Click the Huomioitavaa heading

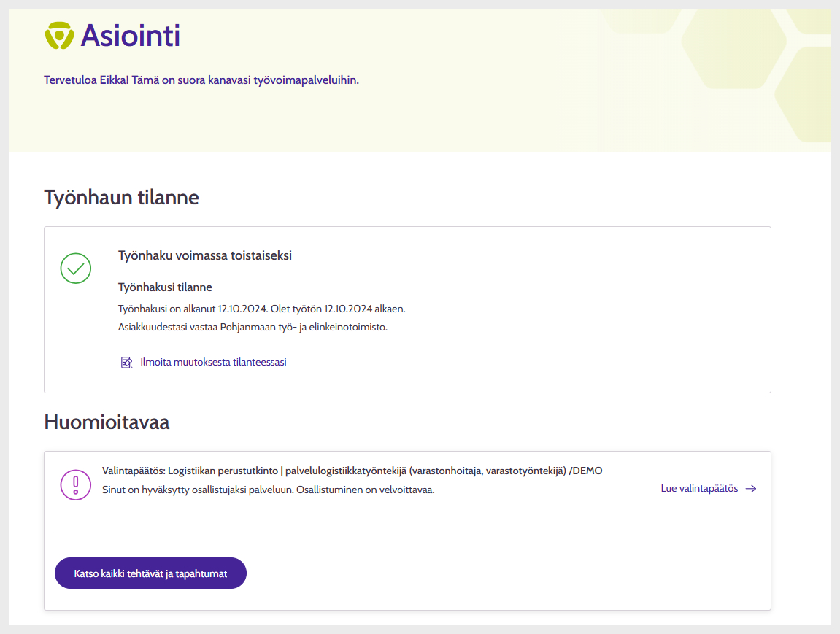(107, 422)
